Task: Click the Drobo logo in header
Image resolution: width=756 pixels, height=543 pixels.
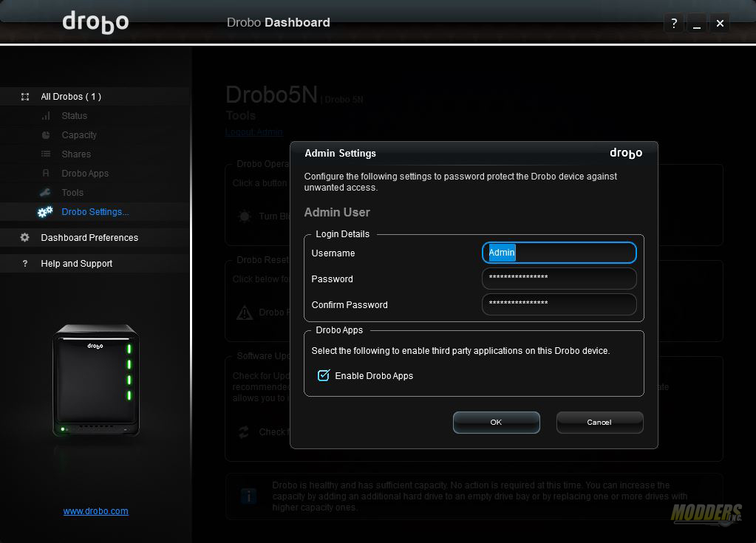Action: [x=95, y=22]
